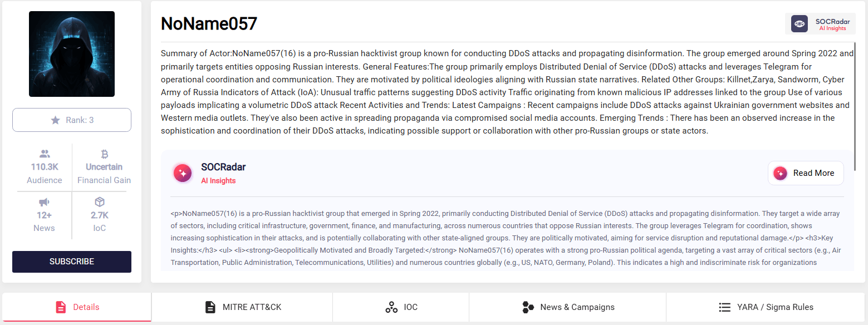Click the Details document icon
The width and height of the screenshot is (868, 325).
(x=61, y=307)
